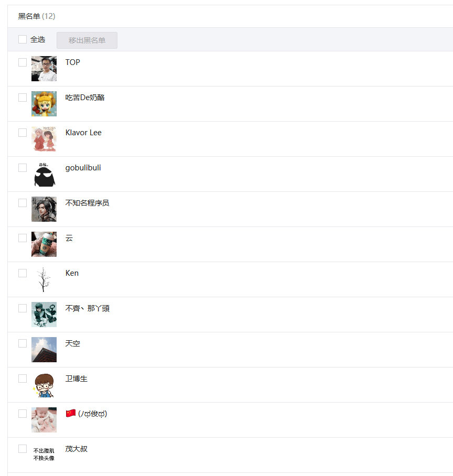Check the box next to gobulibuli

(x=23, y=168)
